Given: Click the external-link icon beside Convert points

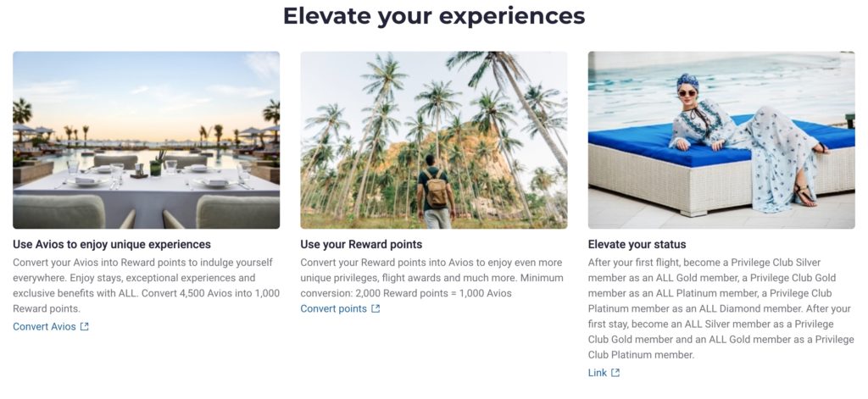Looking at the screenshot, I should 376,309.
